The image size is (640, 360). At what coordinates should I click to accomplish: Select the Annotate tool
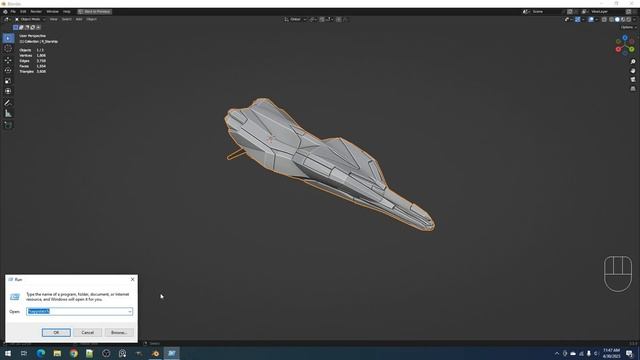tap(8, 103)
